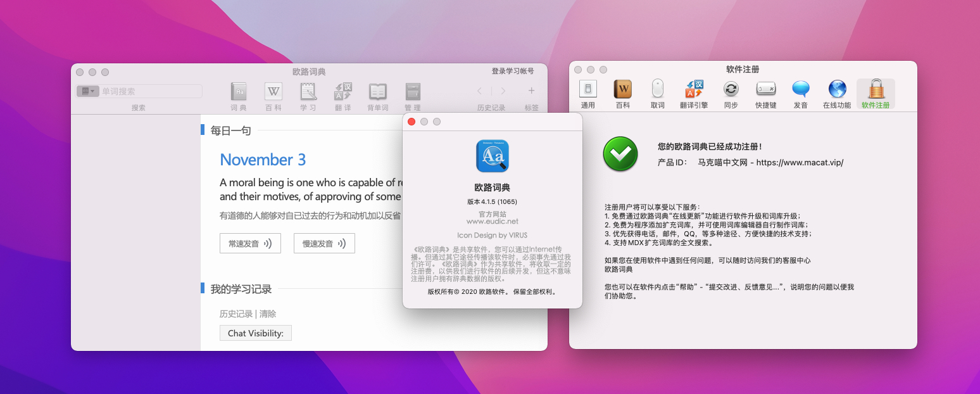Click the 登录学习帐号 login link
980x394 pixels.
[x=513, y=71]
